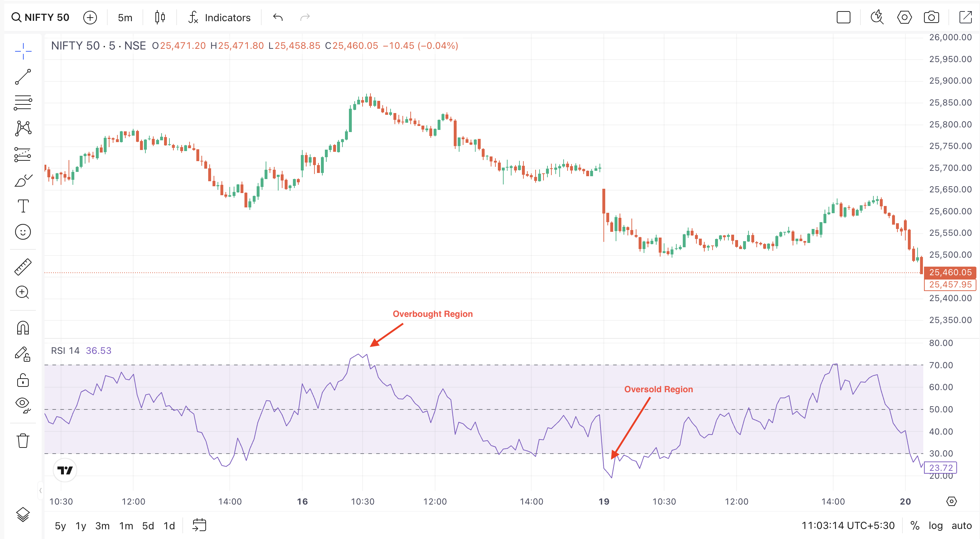Toggle lock all drawings

pyautogui.click(x=23, y=380)
